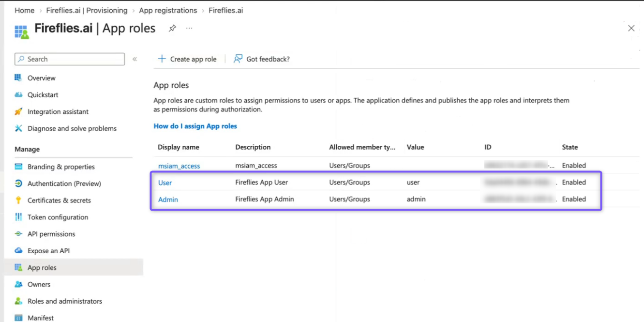The image size is (644, 322).
Task: Click the Owners people icon
Action: (18, 284)
